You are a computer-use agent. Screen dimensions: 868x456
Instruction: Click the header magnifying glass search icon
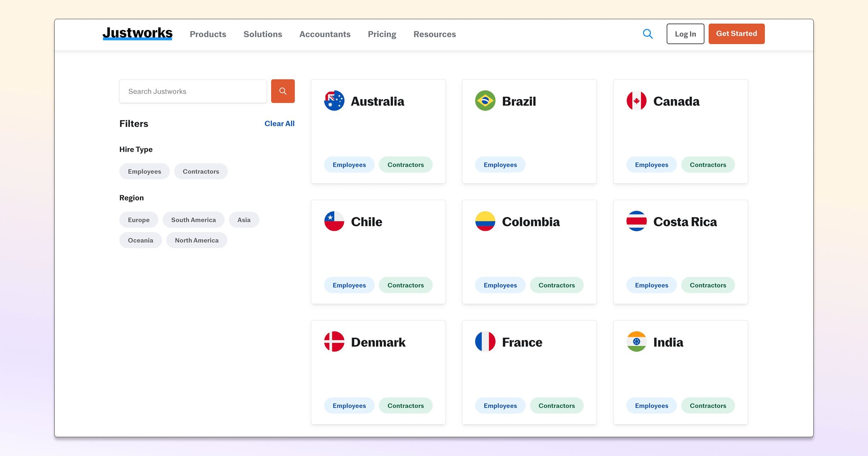[647, 34]
